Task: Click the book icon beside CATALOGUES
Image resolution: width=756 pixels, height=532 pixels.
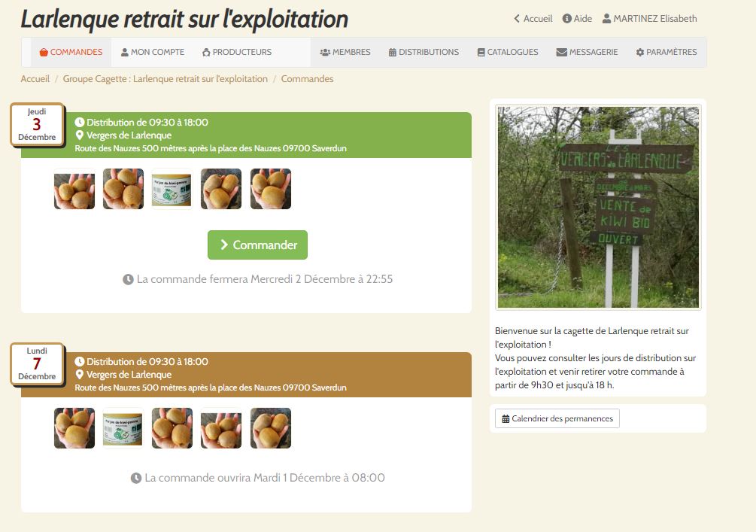Action: point(481,52)
